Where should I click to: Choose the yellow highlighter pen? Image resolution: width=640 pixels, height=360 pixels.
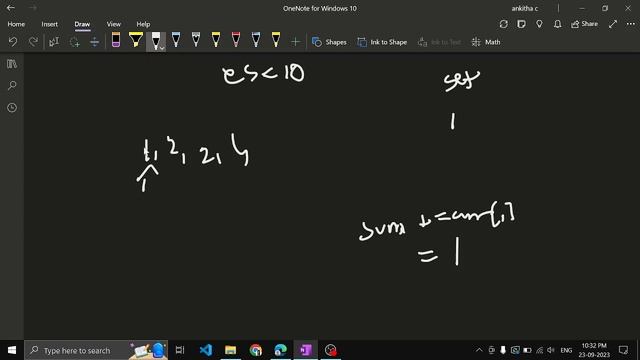[136, 40]
